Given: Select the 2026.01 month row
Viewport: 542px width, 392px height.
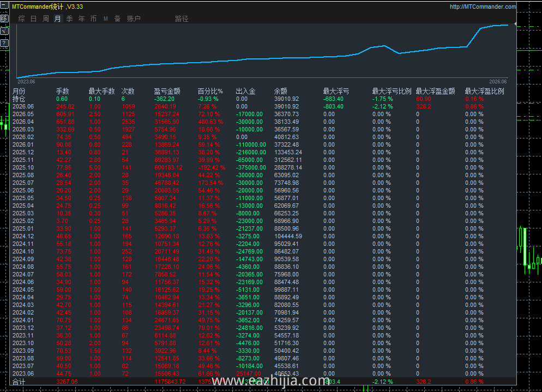Looking at the screenshot, I should coord(23,144).
